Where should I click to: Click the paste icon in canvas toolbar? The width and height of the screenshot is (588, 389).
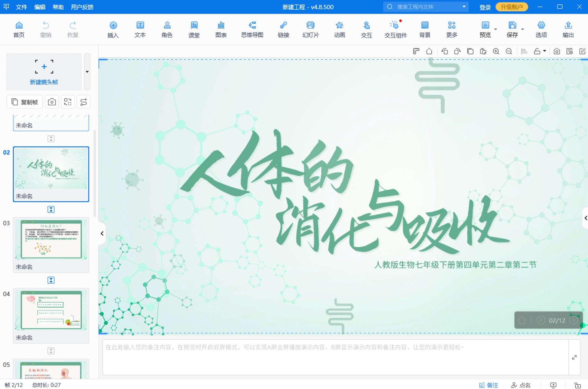(x=483, y=51)
